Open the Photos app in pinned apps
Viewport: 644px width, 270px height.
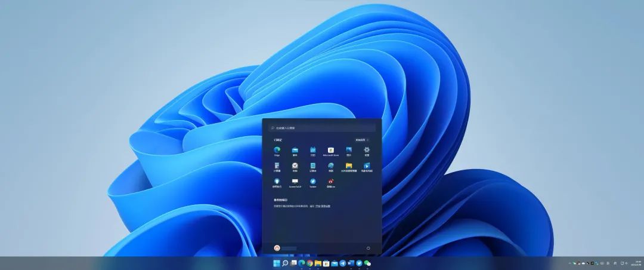click(349, 152)
